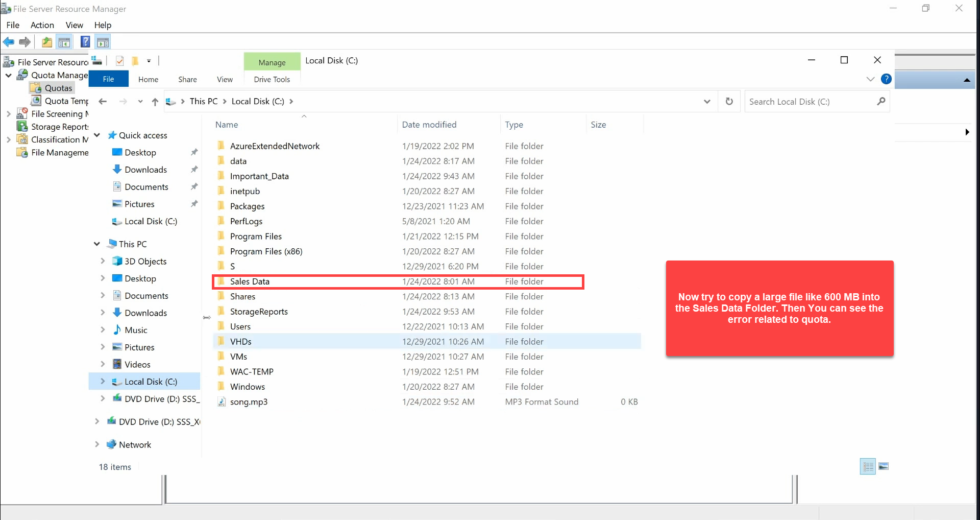Click Explorer Back navigation arrow
This screenshot has width=980, height=520.
pyautogui.click(x=103, y=101)
